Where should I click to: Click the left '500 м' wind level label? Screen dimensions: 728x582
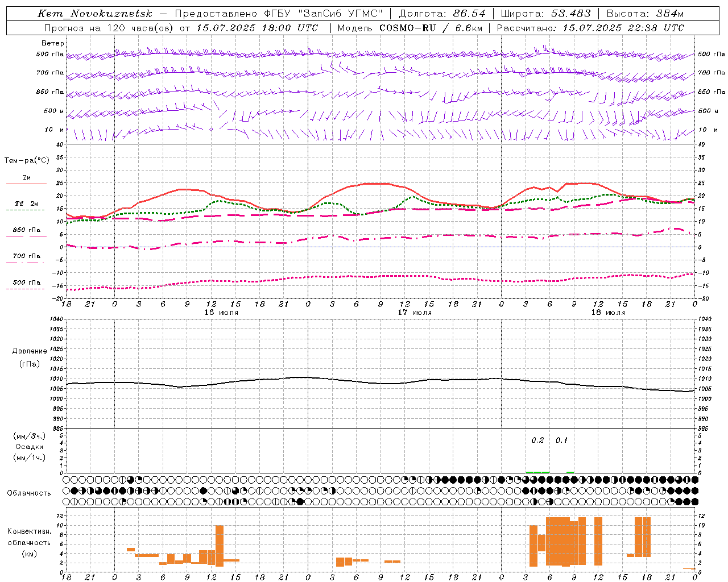(x=54, y=111)
